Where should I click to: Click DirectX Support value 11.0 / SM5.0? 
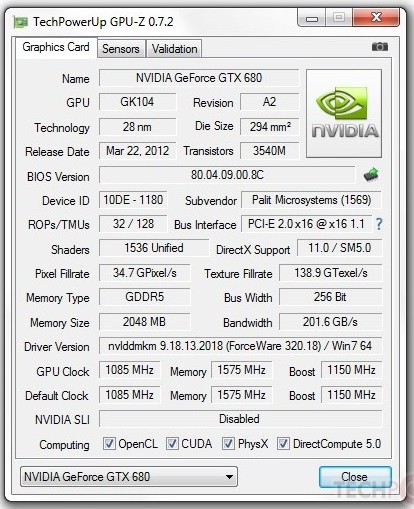[339, 248]
